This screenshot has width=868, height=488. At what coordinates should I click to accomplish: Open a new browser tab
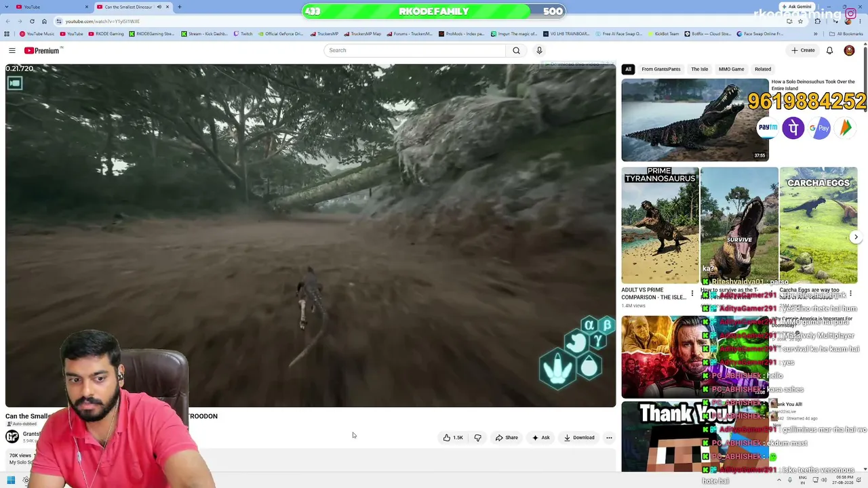pos(179,7)
